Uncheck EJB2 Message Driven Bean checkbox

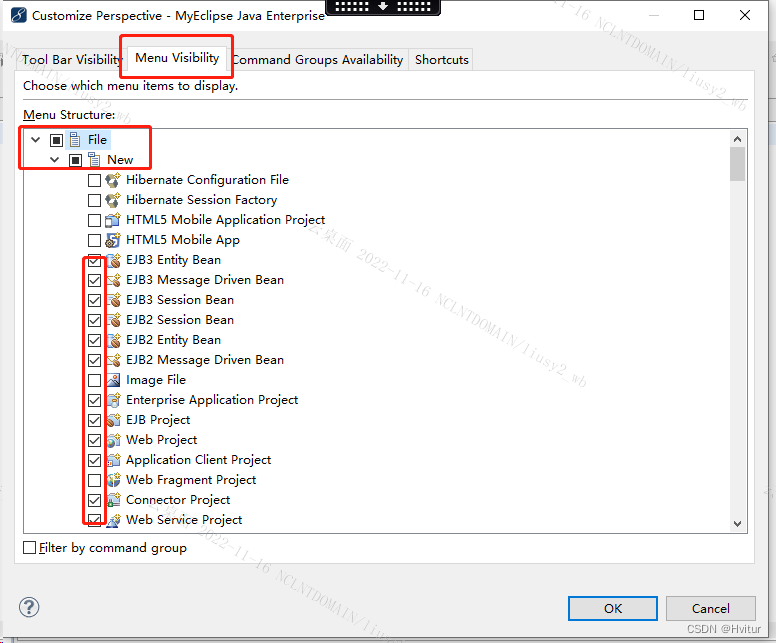[94, 360]
